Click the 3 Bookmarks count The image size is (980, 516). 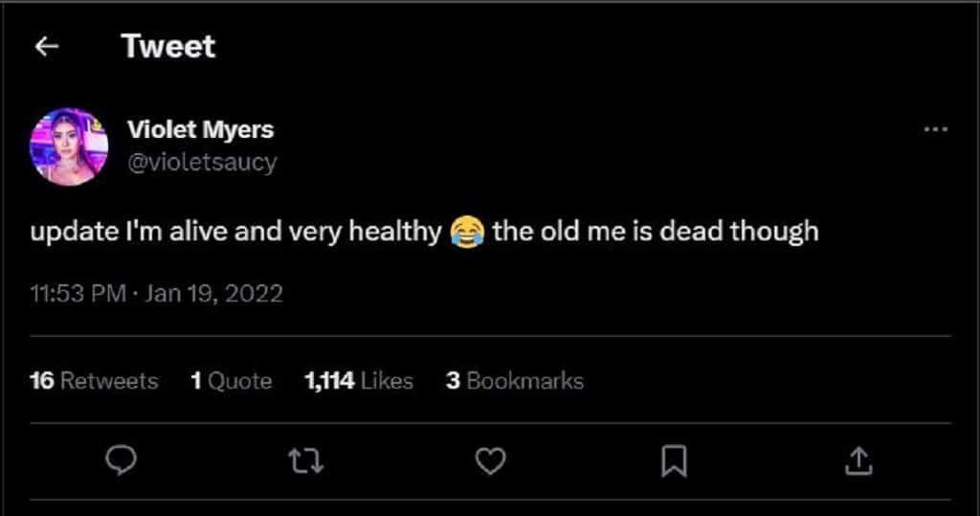(x=514, y=381)
